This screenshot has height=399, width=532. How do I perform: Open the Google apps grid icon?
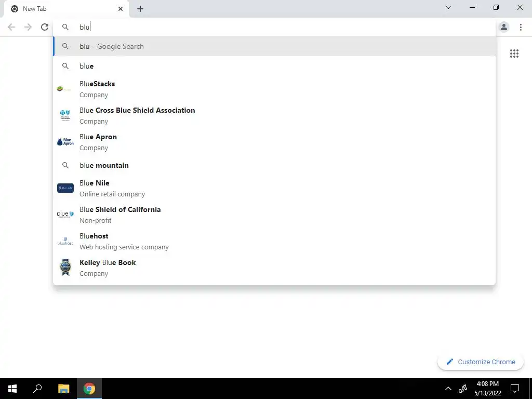point(514,54)
